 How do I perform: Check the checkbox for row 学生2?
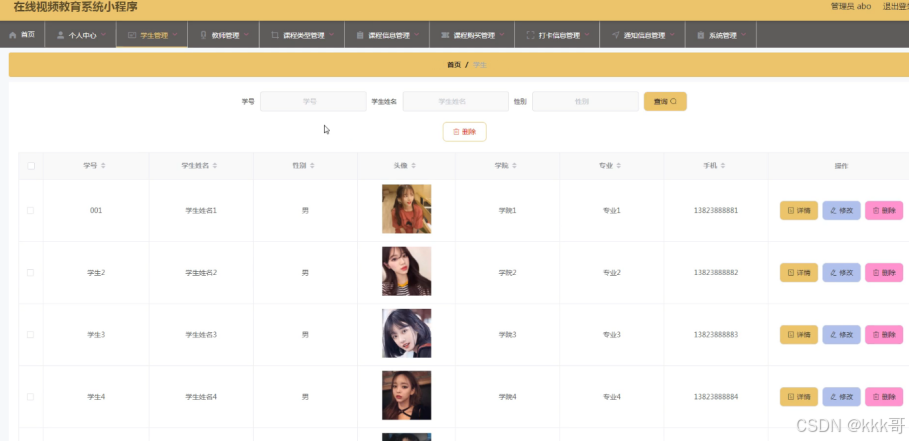(31, 272)
